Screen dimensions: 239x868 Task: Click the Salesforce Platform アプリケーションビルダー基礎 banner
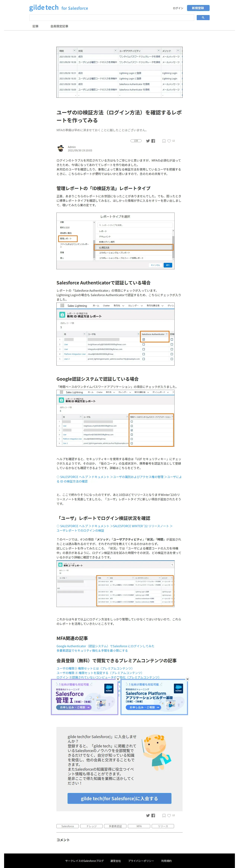click(x=154, y=697)
